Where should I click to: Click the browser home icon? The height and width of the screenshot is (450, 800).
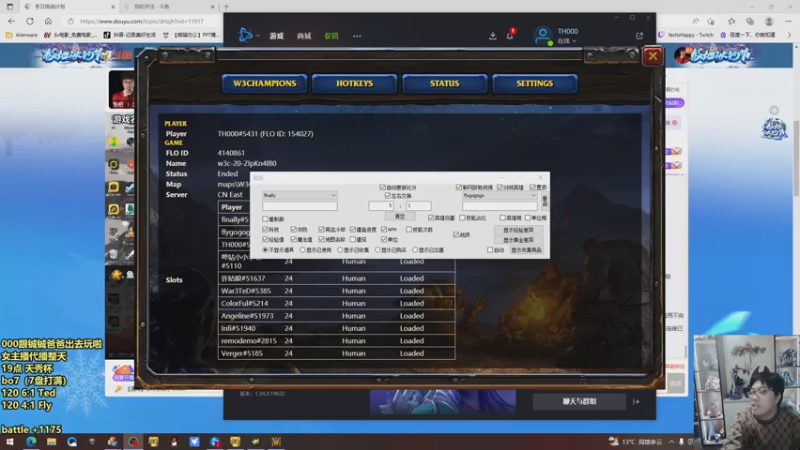coord(48,21)
